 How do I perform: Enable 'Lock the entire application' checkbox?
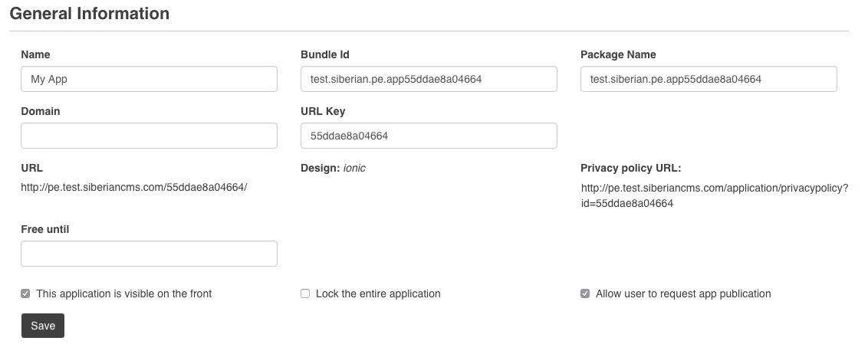click(305, 293)
